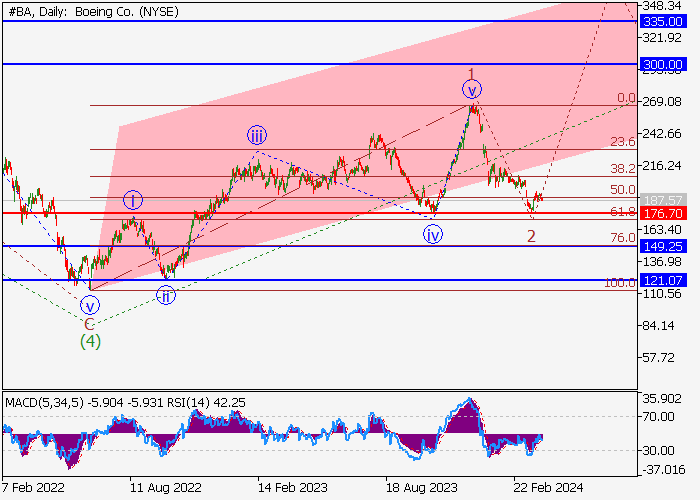This screenshot has width=700, height=500.
Task: Select the 84.14 axis value
Action: tap(658, 325)
